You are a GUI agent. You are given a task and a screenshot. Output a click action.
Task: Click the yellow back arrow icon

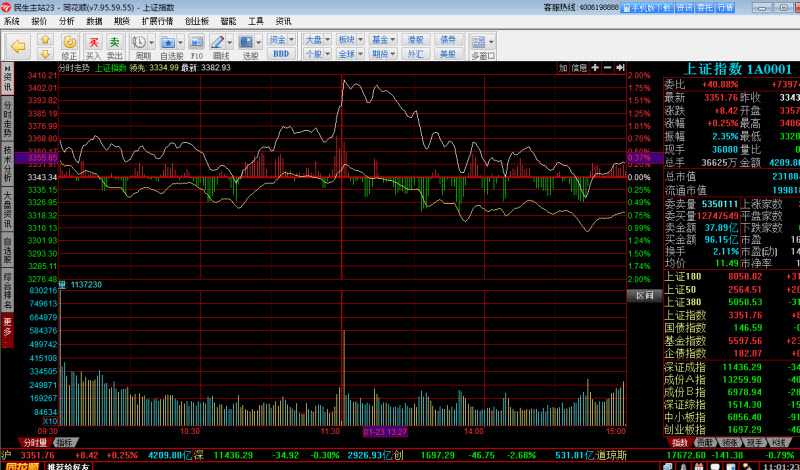pos(18,46)
